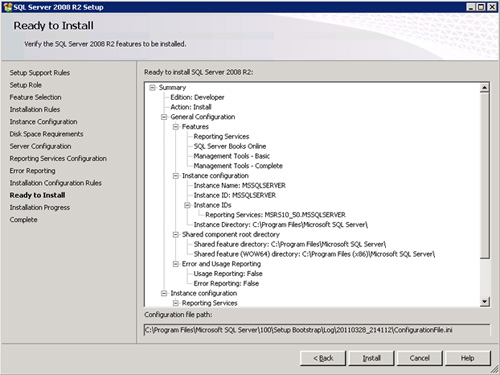Collapse Error and Usage Reporting node

pos(176,264)
